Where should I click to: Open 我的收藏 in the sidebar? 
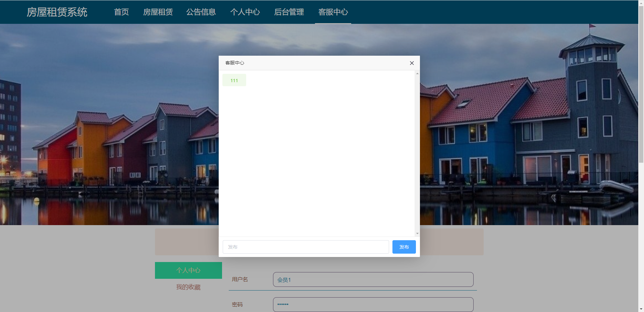tap(188, 287)
